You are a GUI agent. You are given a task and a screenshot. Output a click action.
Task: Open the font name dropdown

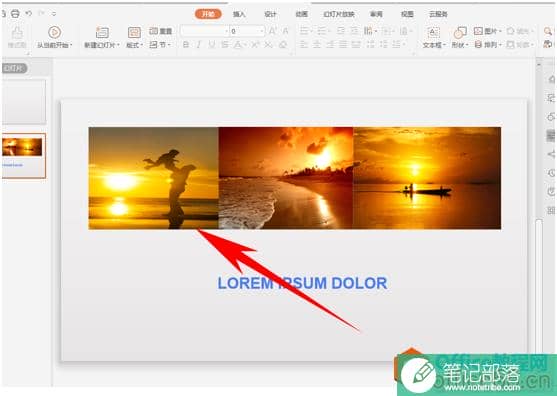click(x=205, y=31)
